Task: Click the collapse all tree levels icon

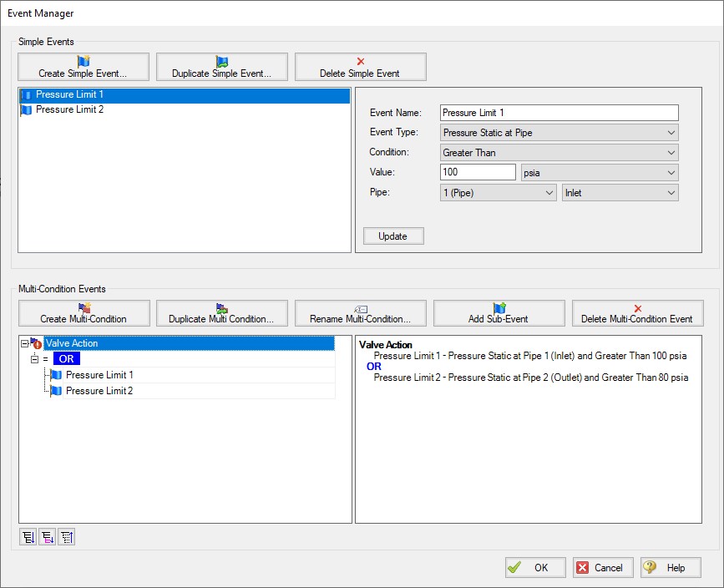Action: [x=67, y=537]
